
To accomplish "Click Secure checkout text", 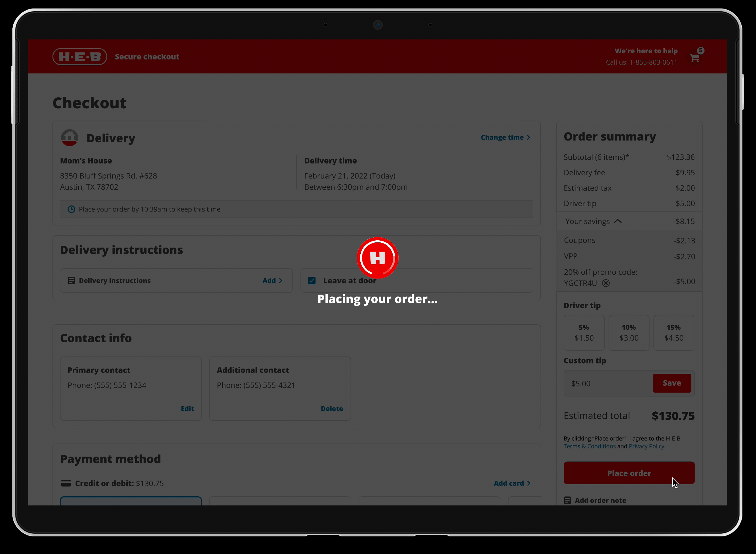I will [147, 57].
